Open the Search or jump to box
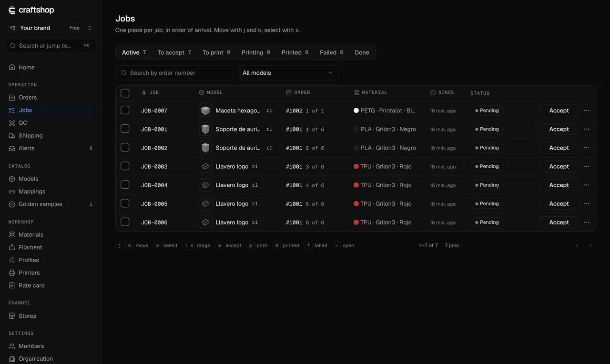Viewport: 610px width, 364px height. click(x=51, y=46)
